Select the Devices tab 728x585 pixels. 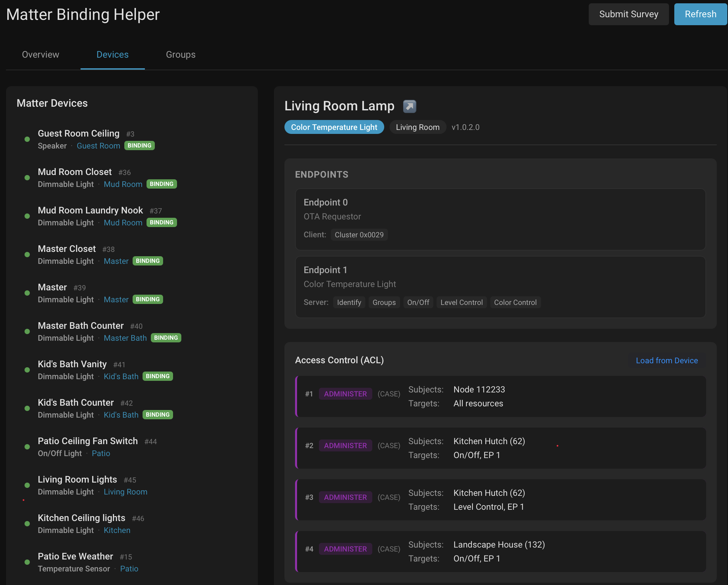click(x=112, y=55)
